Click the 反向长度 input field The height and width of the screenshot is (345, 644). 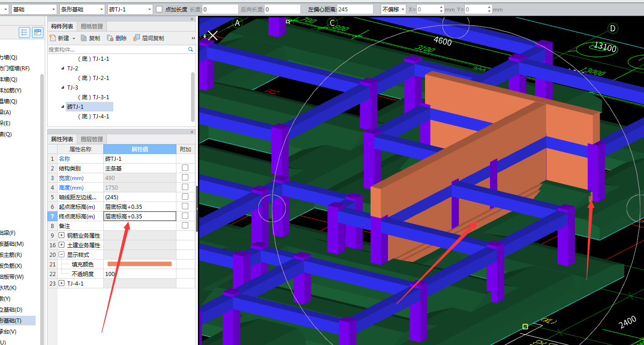282,10
